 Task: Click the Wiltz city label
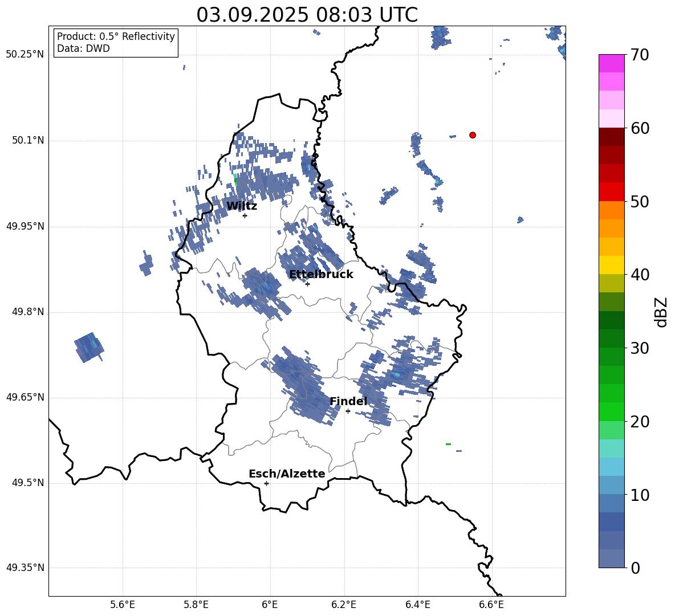pyautogui.click(x=242, y=206)
